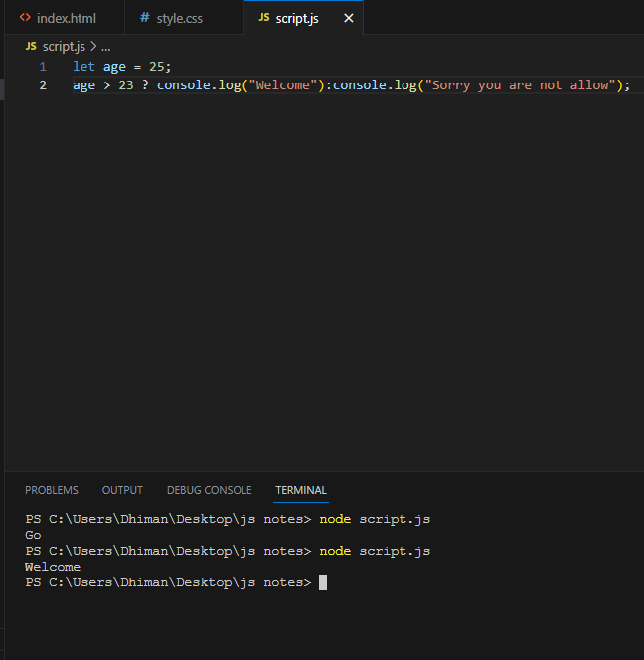Click the JS icon on script.js tab
Screen dimensions: 644x660
click(x=264, y=17)
